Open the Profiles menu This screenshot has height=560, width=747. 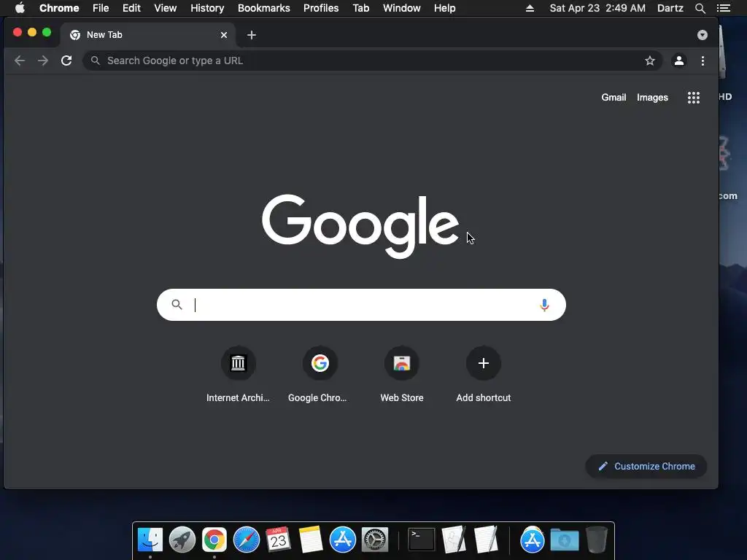pos(321,8)
